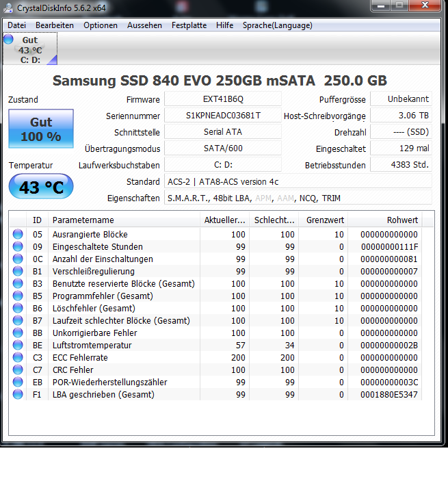Click the status orb for Unkorrigierbare Fehler

pyautogui.click(x=18, y=333)
